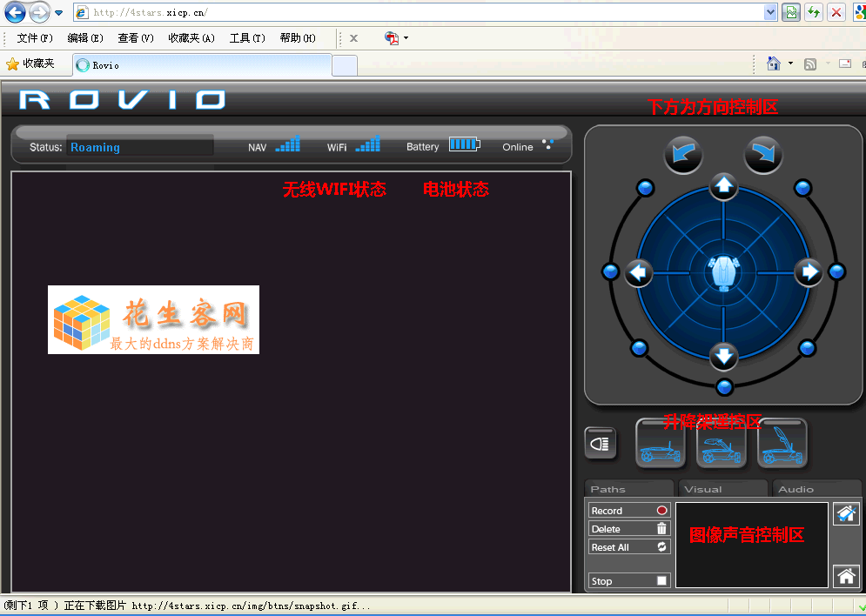The image size is (866, 616).
Task: Click the Reset All button
Action: tap(629, 547)
